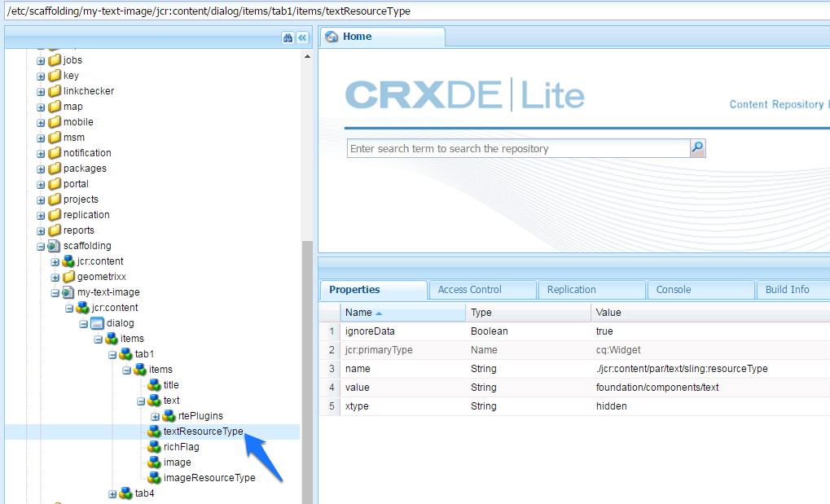
Task: Click the my-text-image page icon
Action: tap(68, 292)
